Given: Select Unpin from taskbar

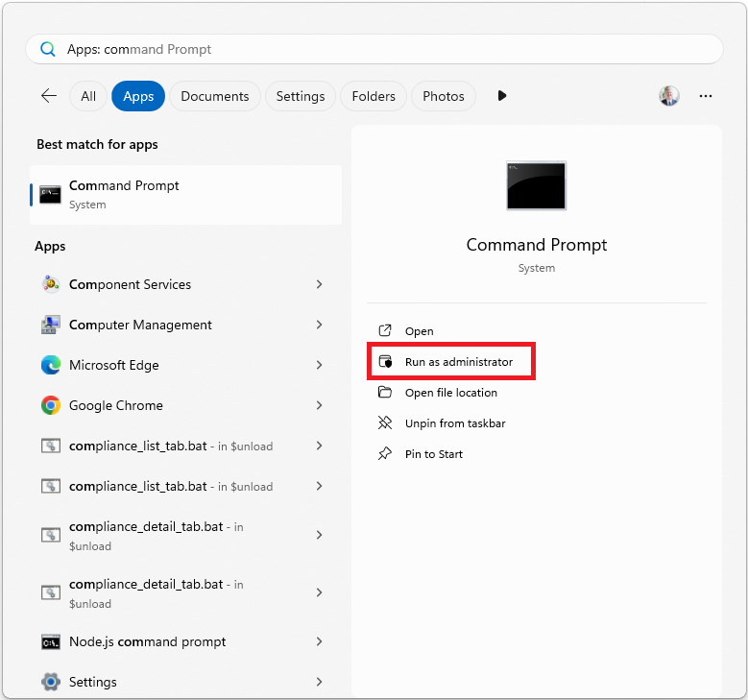Looking at the screenshot, I should tap(454, 423).
